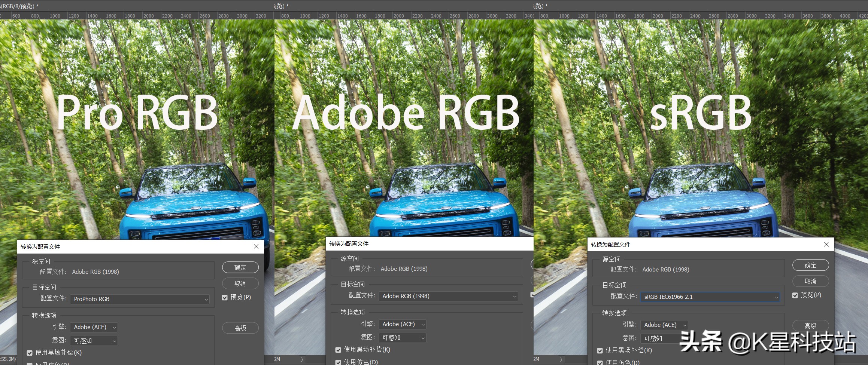The height and width of the screenshot is (365, 868).
Task: Click 高级 button in the ProPhoto dialog
Action: tap(240, 328)
